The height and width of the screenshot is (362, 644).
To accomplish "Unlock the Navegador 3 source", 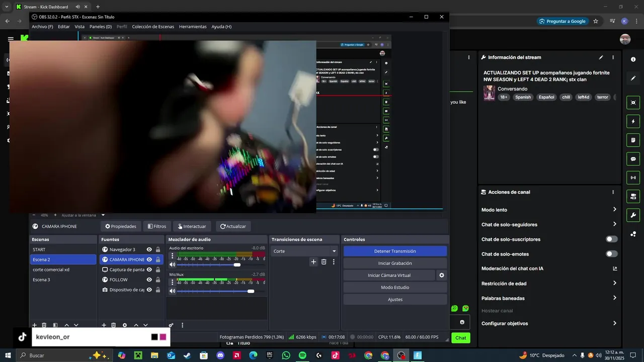I will 158,249.
